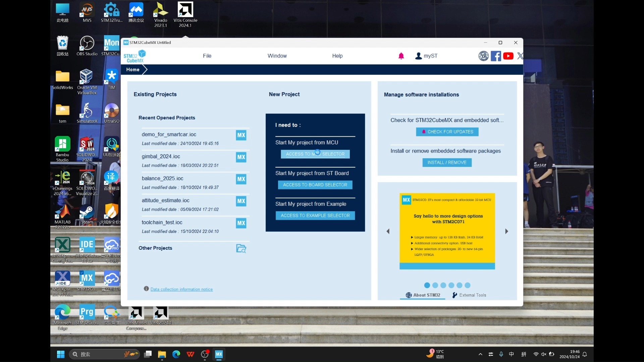The image size is (644, 362).
Task: Open demo_for_smartcar.ioc via its MX icon
Action: [x=241, y=135]
